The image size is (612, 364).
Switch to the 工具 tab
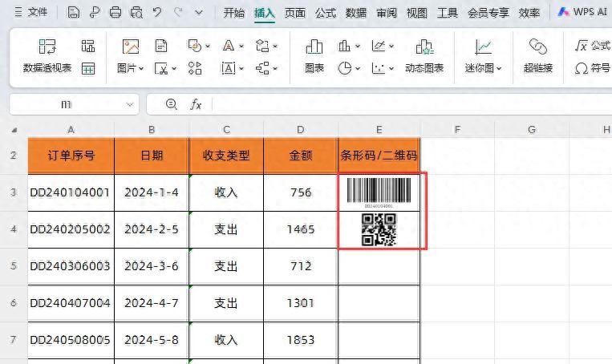[x=448, y=13]
